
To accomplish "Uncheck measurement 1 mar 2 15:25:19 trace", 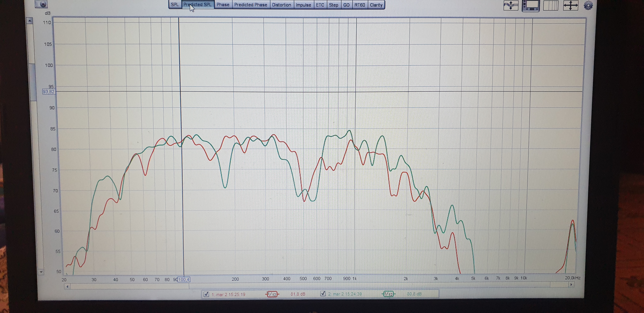I will 206,294.
